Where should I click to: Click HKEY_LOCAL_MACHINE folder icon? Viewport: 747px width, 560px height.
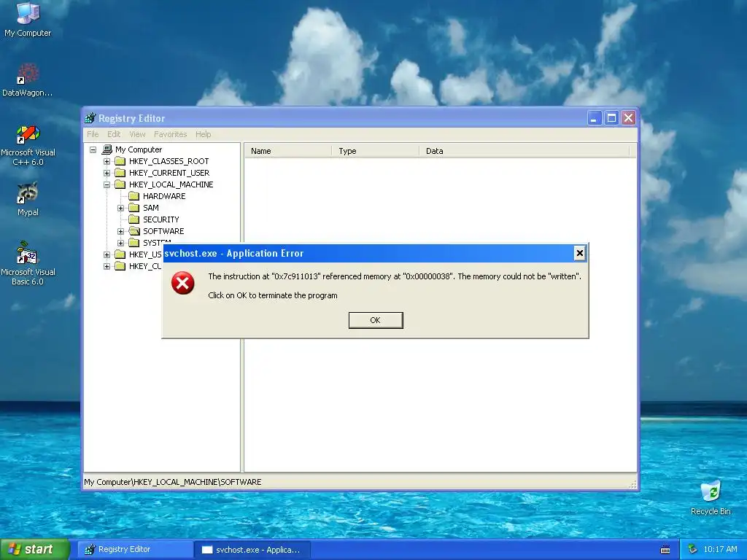(x=120, y=184)
